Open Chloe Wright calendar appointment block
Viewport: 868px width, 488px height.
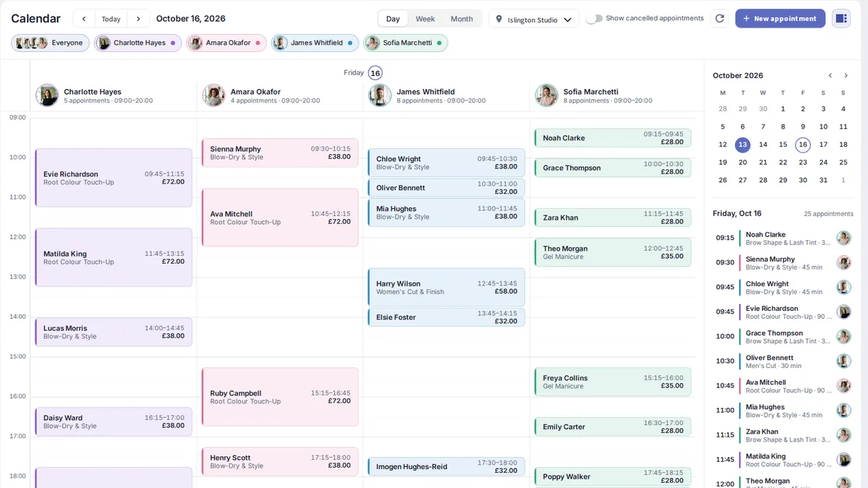(x=446, y=163)
